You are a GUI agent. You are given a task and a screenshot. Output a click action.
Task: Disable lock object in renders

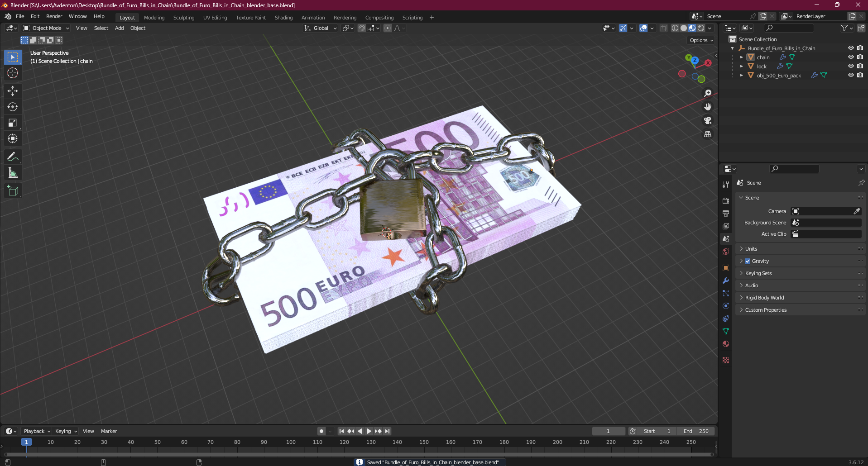pos(860,66)
